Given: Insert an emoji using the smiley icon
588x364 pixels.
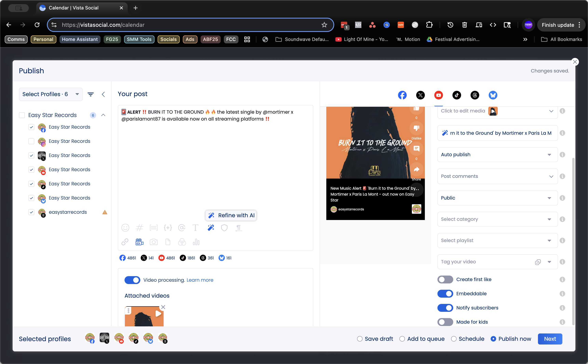Looking at the screenshot, I should 125,228.
